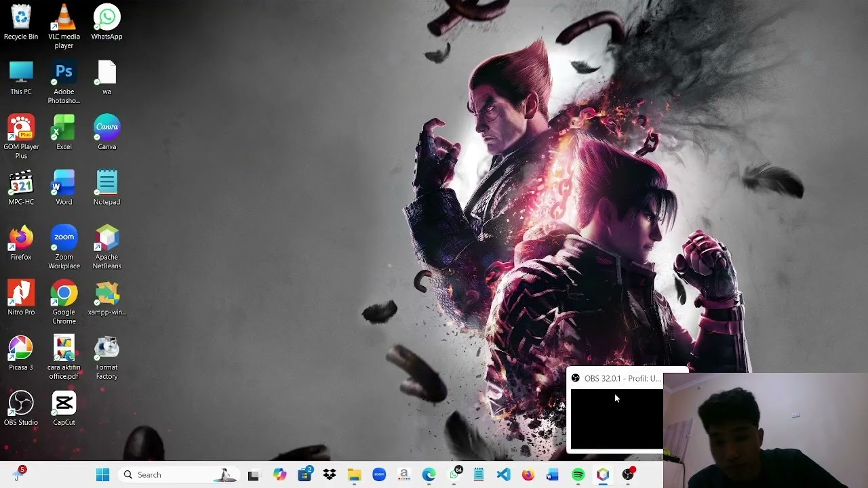
Task: Open Zoom from the taskbar
Action: tap(379, 475)
